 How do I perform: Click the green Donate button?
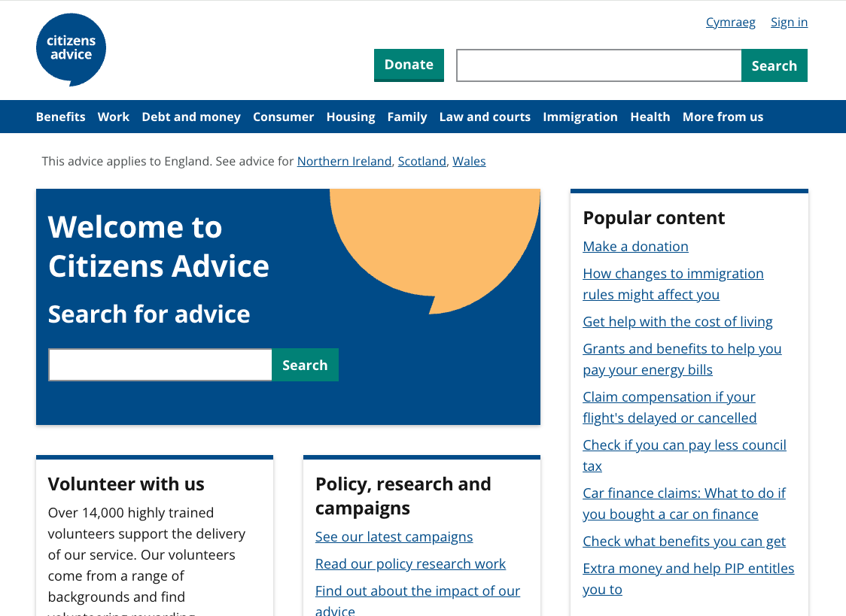click(x=409, y=65)
